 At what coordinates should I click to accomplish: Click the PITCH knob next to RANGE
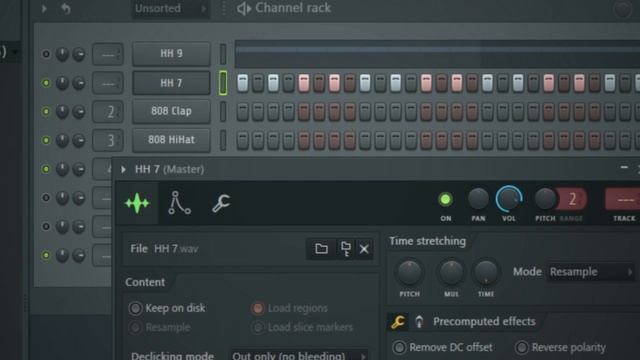point(545,199)
